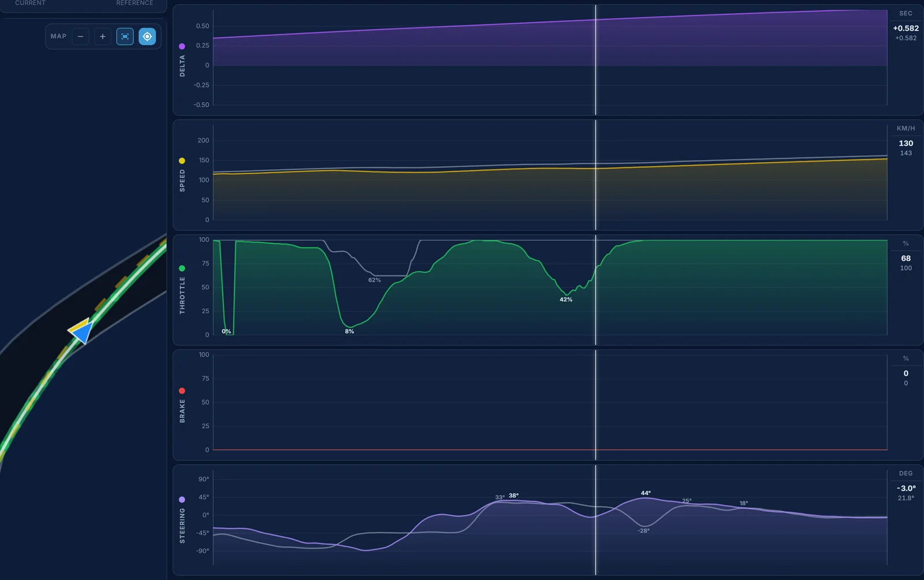Click the 68 throttle percent readout
The width and height of the screenshot is (924, 580).
906,258
